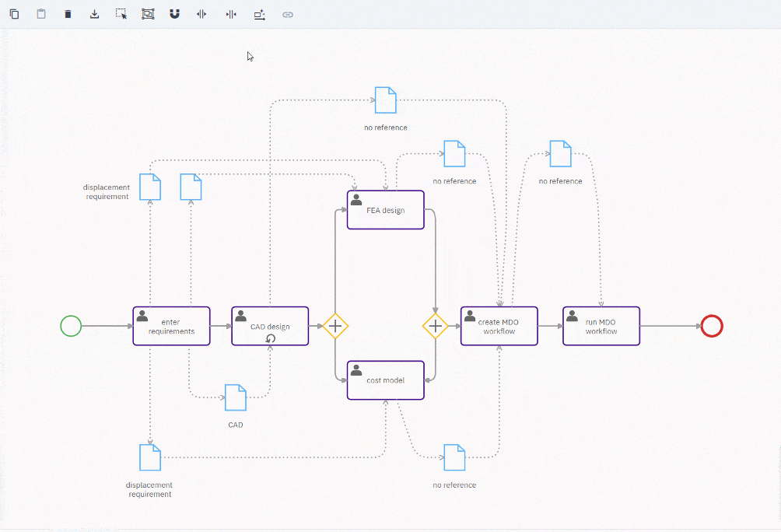Click the download diagram icon

click(x=94, y=14)
